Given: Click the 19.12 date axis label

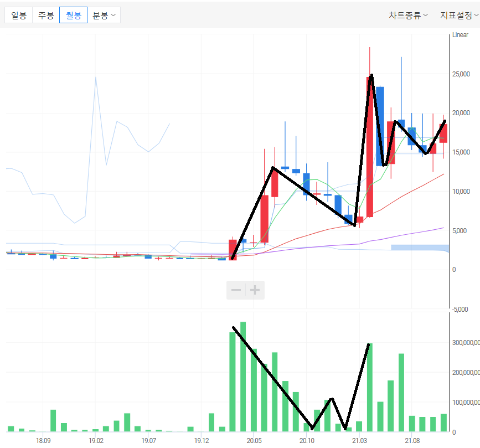Looking at the screenshot, I should (x=202, y=441).
